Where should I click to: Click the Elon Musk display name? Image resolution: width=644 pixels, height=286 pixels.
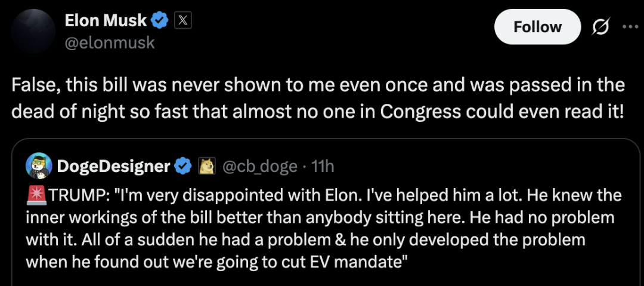pos(106,20)
